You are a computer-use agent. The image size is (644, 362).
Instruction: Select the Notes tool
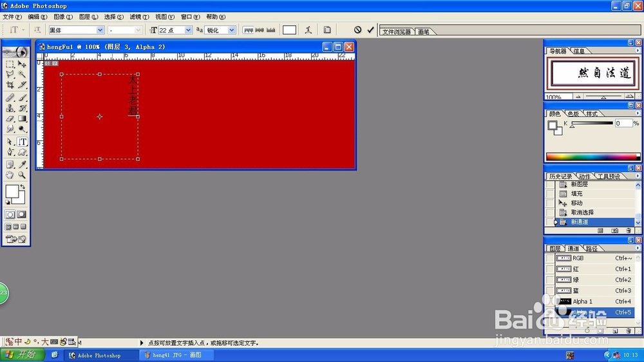(10, 165)
